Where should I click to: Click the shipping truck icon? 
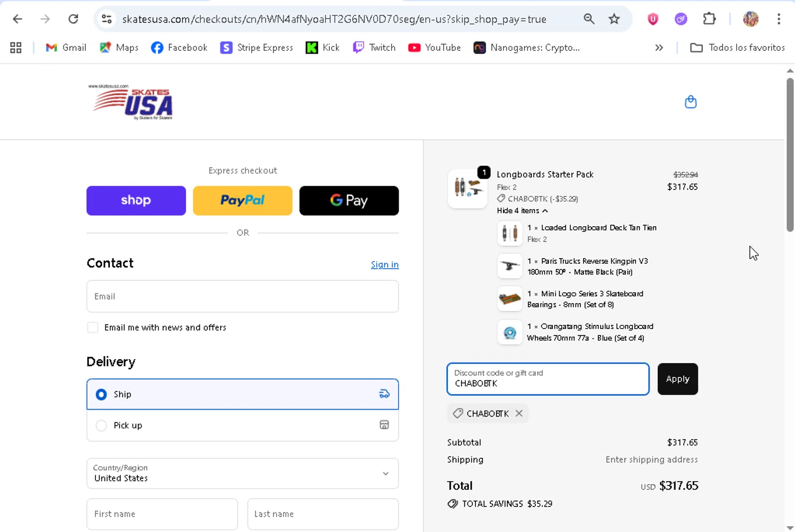(x=384, y=394)
